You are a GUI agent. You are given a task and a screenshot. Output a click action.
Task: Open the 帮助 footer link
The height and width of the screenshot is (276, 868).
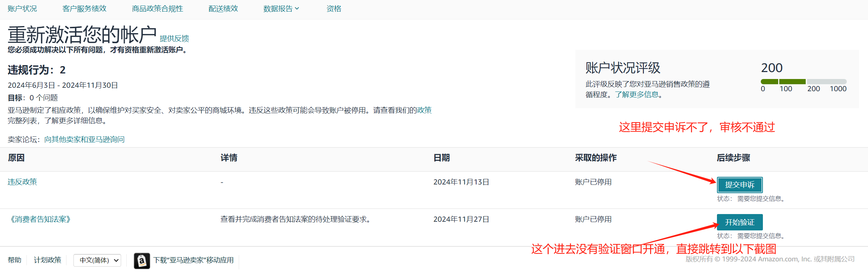pyautogui.click(x=15, y=260)
